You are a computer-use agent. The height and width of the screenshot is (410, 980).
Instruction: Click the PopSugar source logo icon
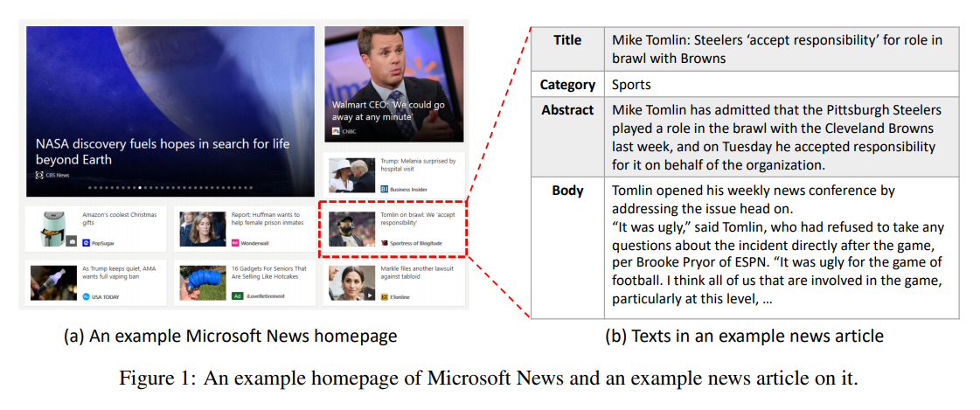(x=87, y=242)
